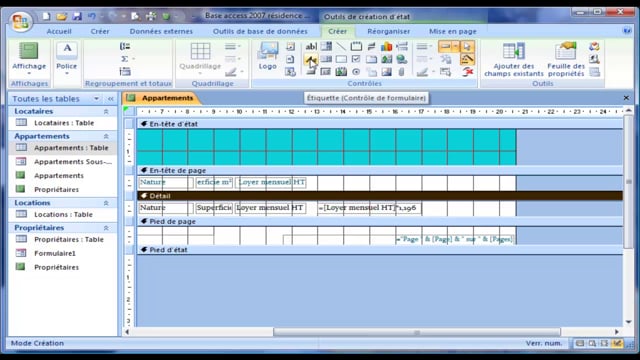Select the Image control icon
Screen dimensions: 640x360
386,72
